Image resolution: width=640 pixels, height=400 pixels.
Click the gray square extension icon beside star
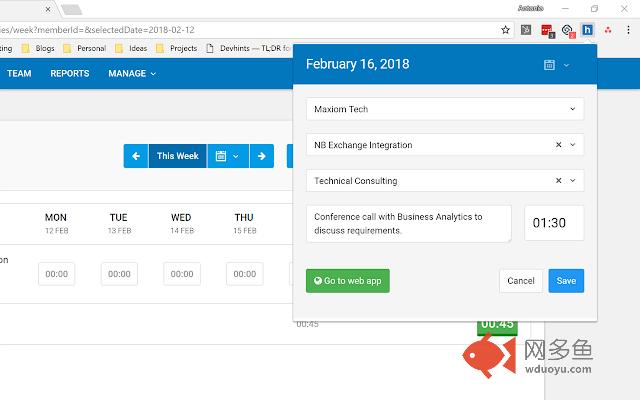526,30
